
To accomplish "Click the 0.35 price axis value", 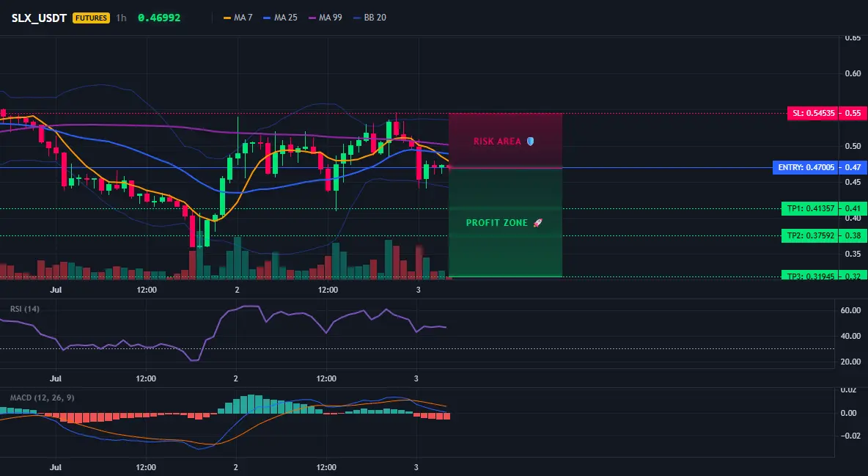I will point(853,255).
